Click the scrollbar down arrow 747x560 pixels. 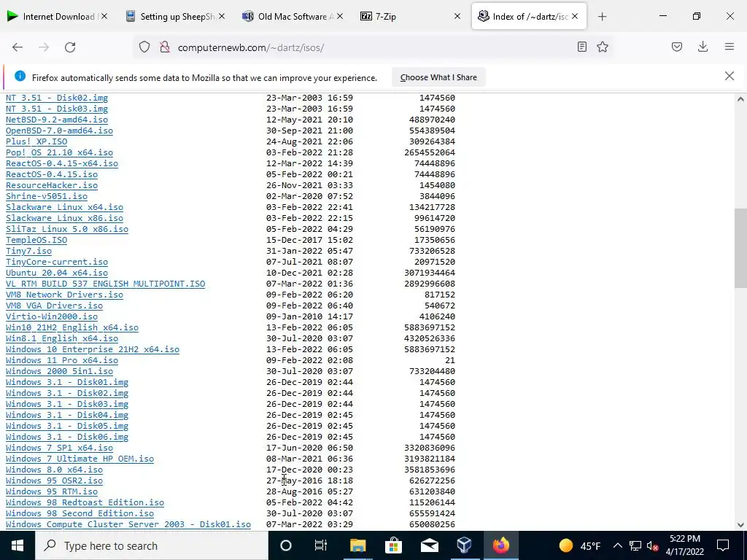(x=740, y=525)
